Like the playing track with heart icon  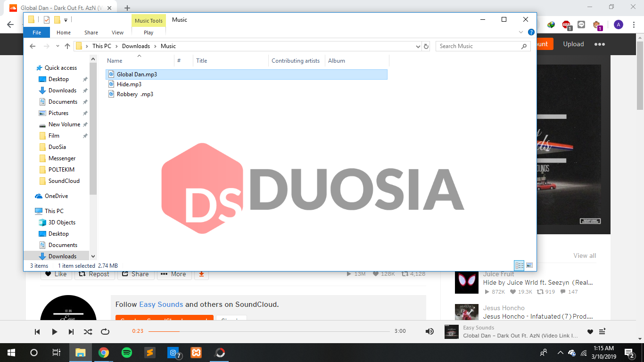(x=590, y=332)
